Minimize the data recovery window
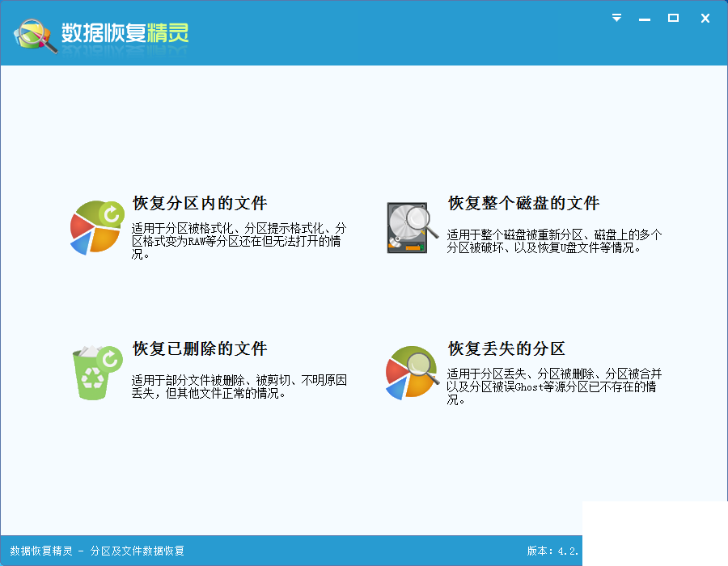The height and width of the screenshot is (566, 728). click(x=645, y=19)
